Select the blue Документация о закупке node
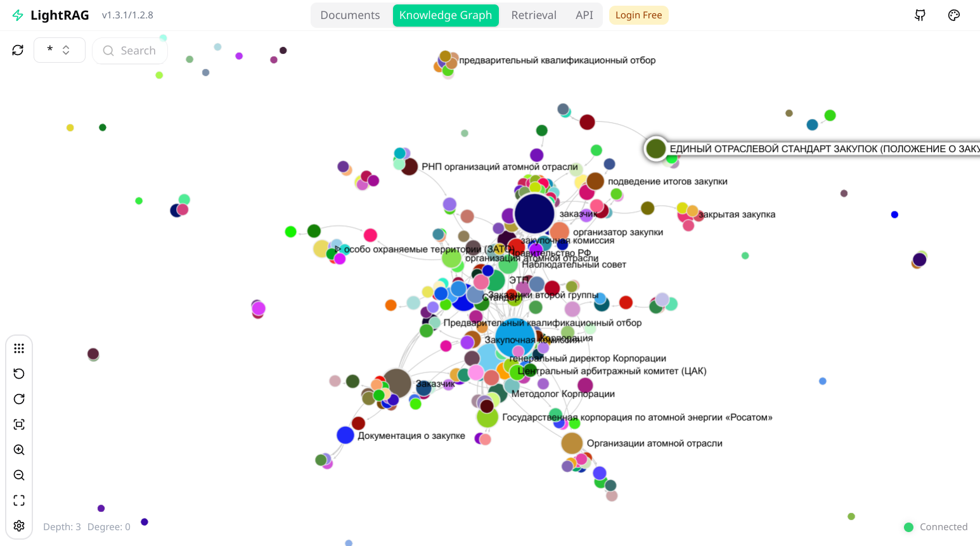980x546 pixels. point(345,435)
